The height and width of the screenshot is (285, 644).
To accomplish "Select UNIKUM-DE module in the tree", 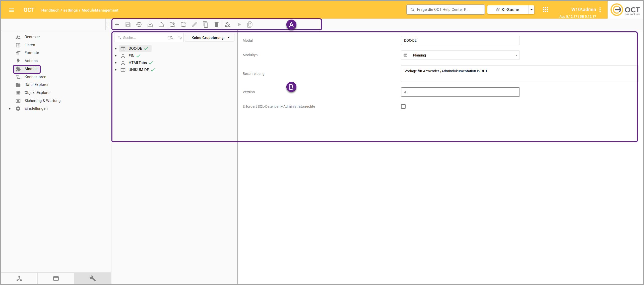I will pyautogui.click(x=139, y=70).
